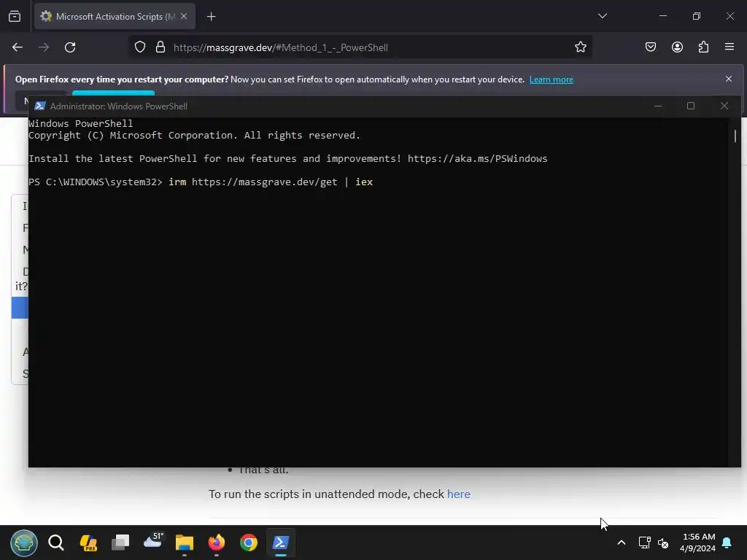Open muted volume tray icon
The image size is (747, 560).
(x=663, y=542)
